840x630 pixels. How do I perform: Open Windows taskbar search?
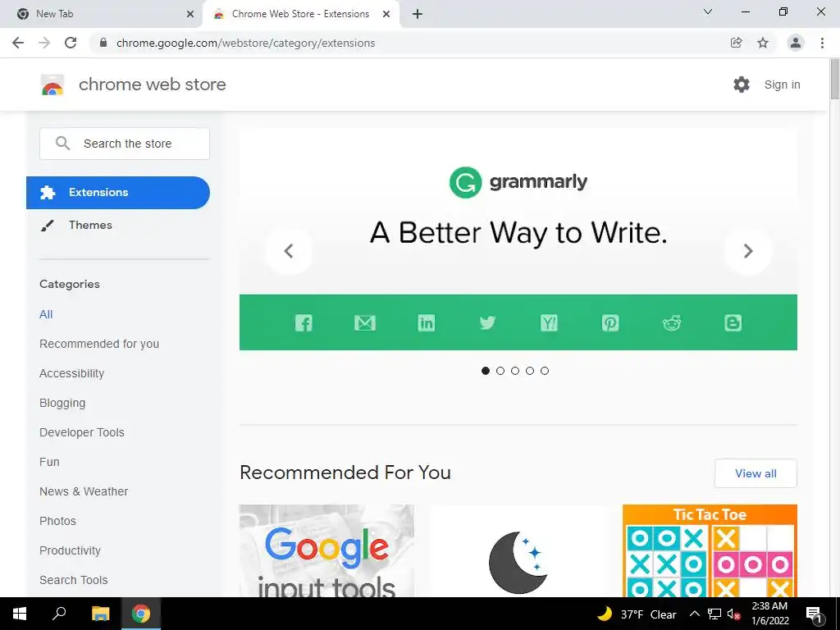[59, 614]
